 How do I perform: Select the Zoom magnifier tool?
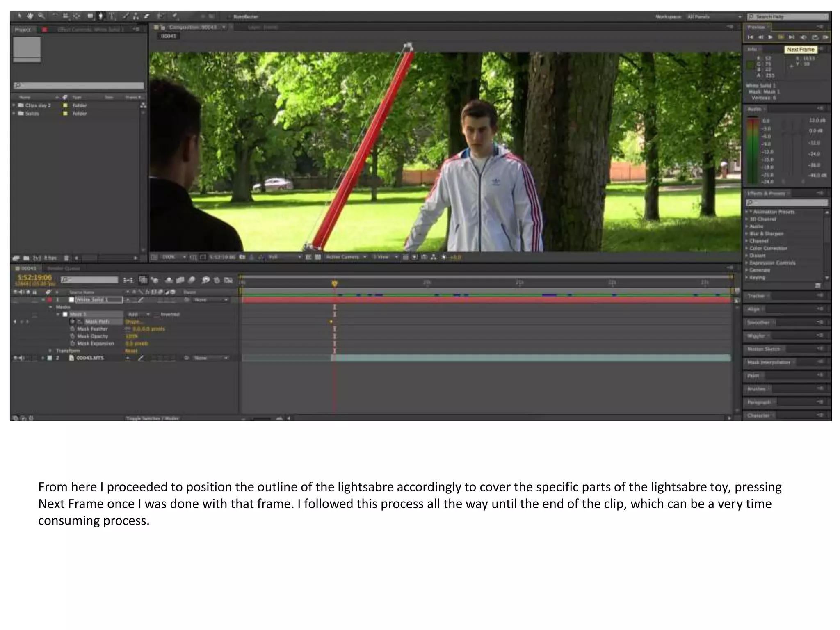(x=41, y=16)
